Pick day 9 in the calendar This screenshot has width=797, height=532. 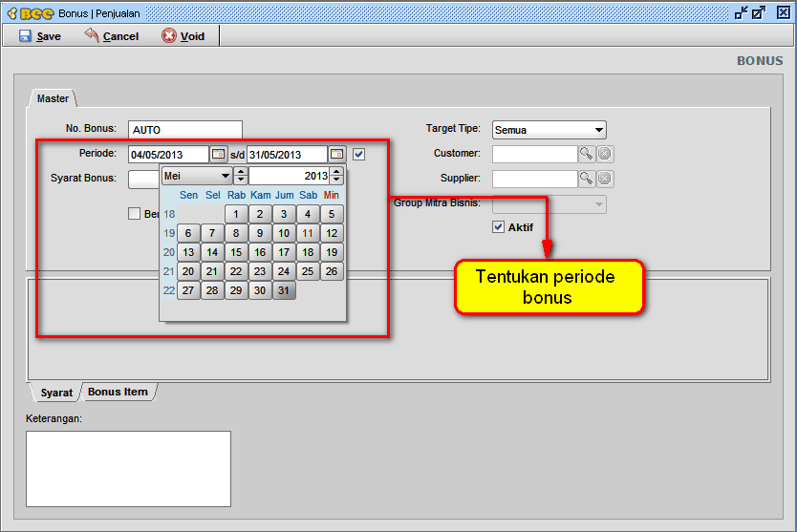pyautogui.click(x=260, y=233)
